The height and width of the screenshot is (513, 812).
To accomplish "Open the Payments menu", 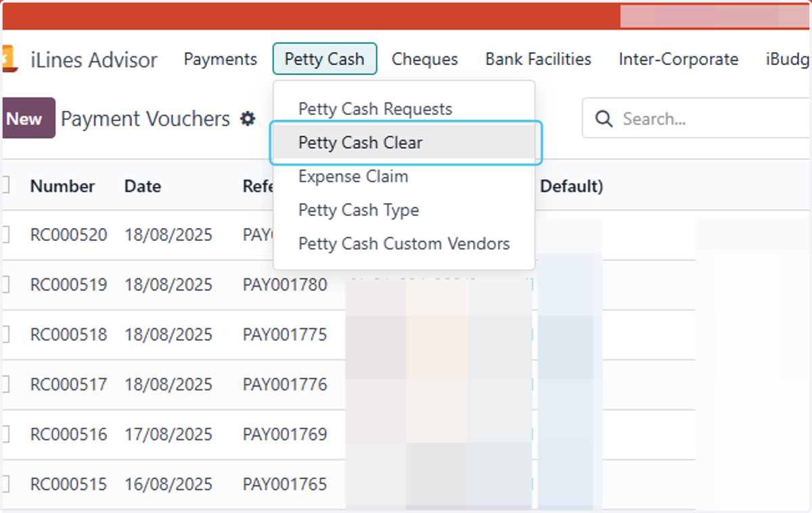I will [221, 60].
